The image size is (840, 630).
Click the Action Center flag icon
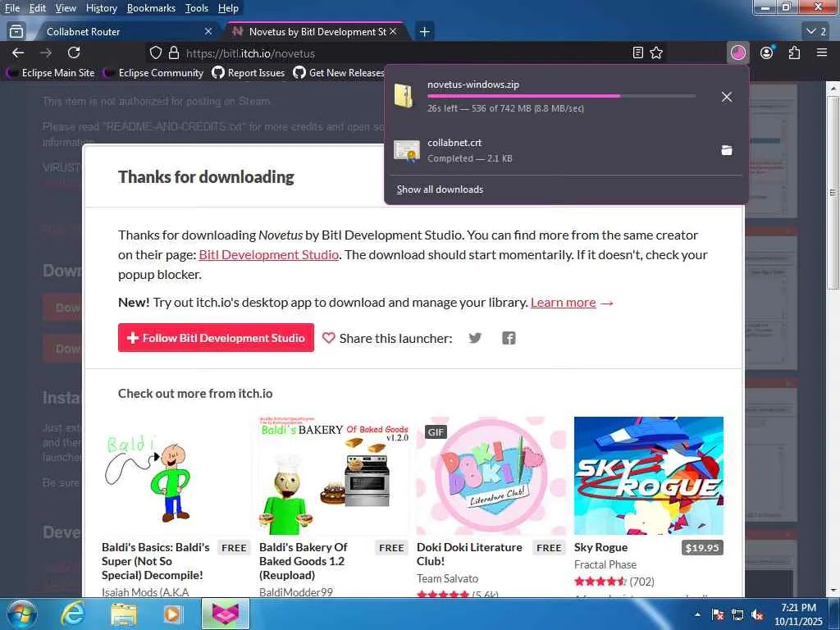tap(718, 614)
